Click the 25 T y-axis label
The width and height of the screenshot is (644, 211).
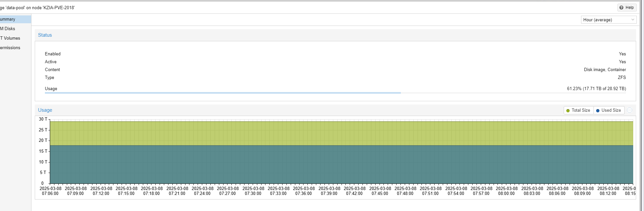pyautogui.click(x=43, y=130)
